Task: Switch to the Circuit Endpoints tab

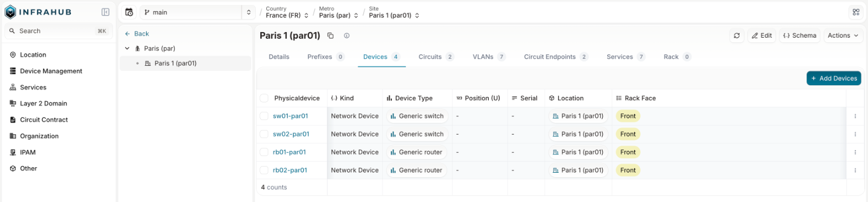Action: pos(556,56)
